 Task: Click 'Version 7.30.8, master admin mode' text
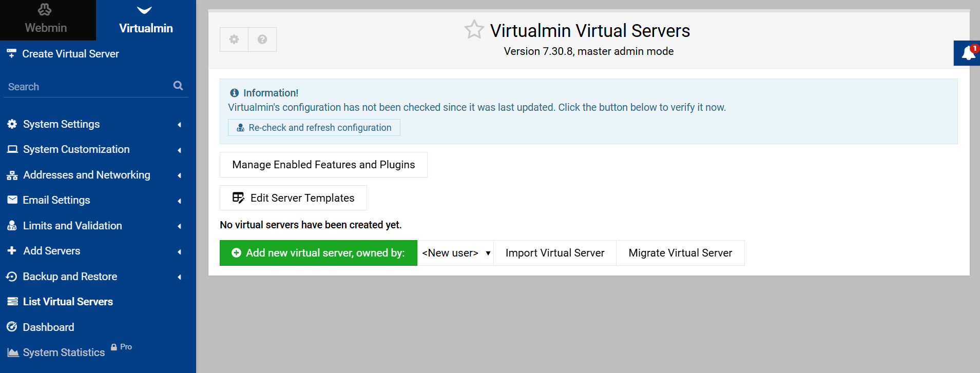coord(589,51)
